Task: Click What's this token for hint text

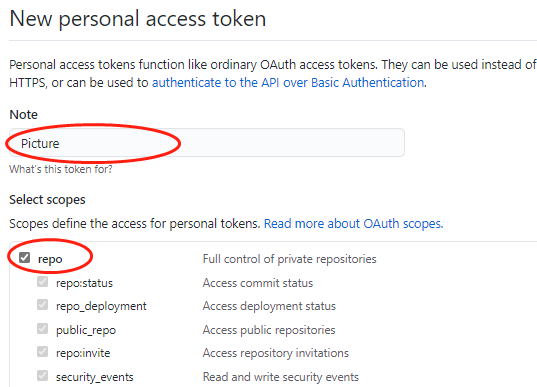Action: pyautogui.click(x=61, y=169)
